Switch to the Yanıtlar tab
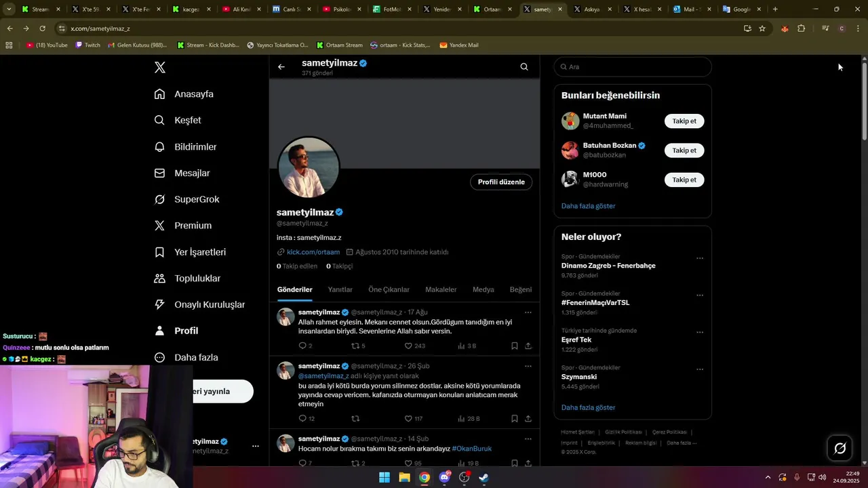Screen dimensions: 868x488 pyautogui.click(x=340, y=289)
